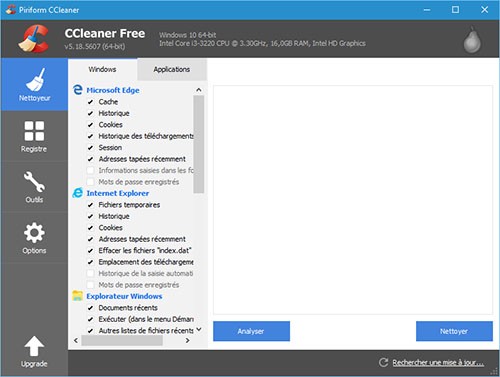Click the list's scroll up arrow

[x=199, y=90]
